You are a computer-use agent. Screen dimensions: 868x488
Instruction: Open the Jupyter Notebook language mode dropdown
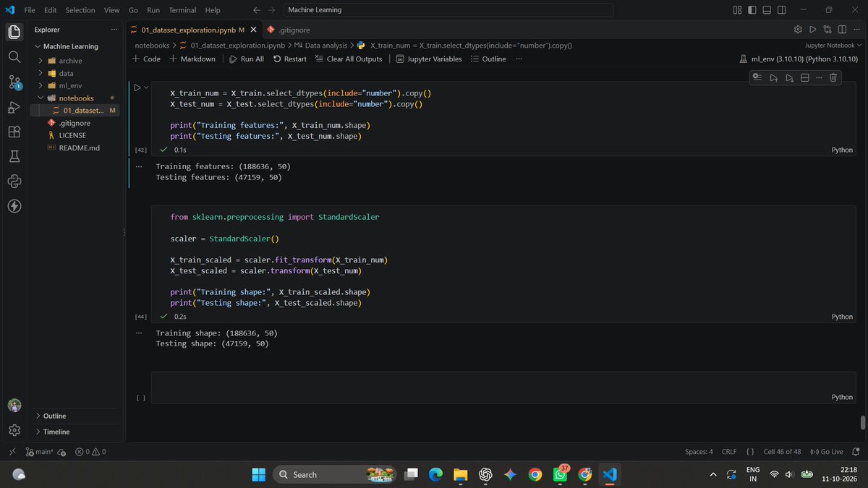pos(833,45)
